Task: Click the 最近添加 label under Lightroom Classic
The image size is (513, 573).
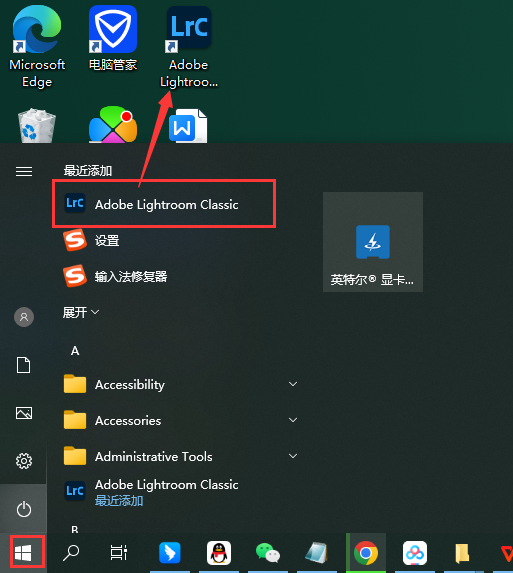Action: point(119,501)
